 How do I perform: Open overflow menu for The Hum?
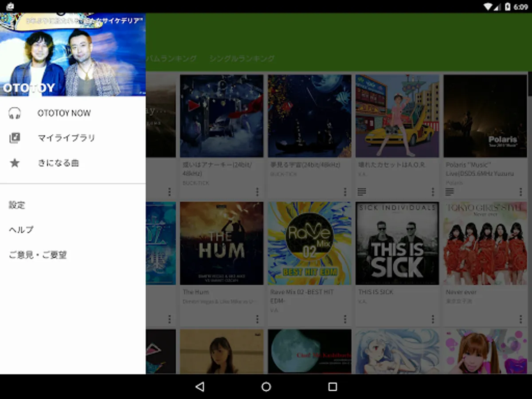point(257,319)
